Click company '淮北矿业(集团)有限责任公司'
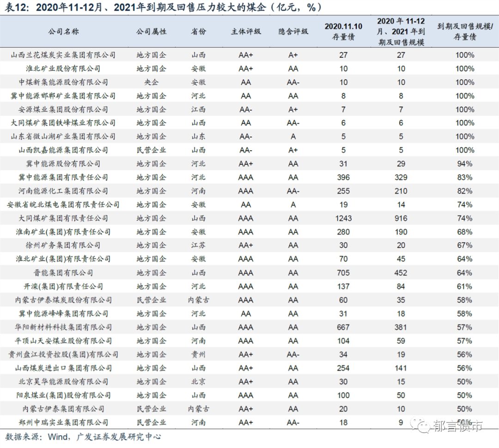The width and height of the screenshot is (499, 448). pyautogui.click(x=63, y=259)
